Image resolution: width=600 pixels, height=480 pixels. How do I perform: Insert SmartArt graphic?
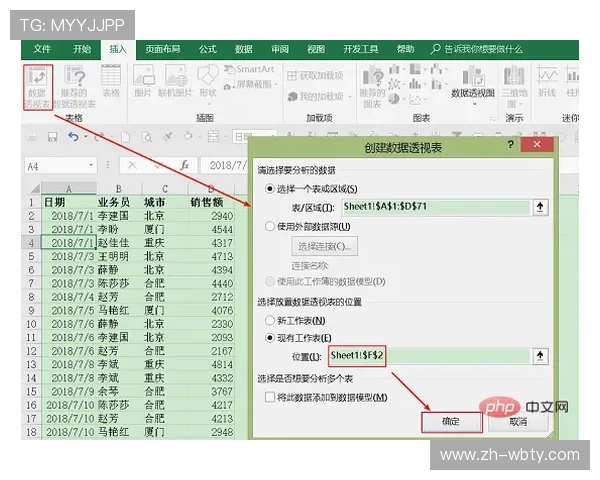pyautogui.click(x=249, y=70)
